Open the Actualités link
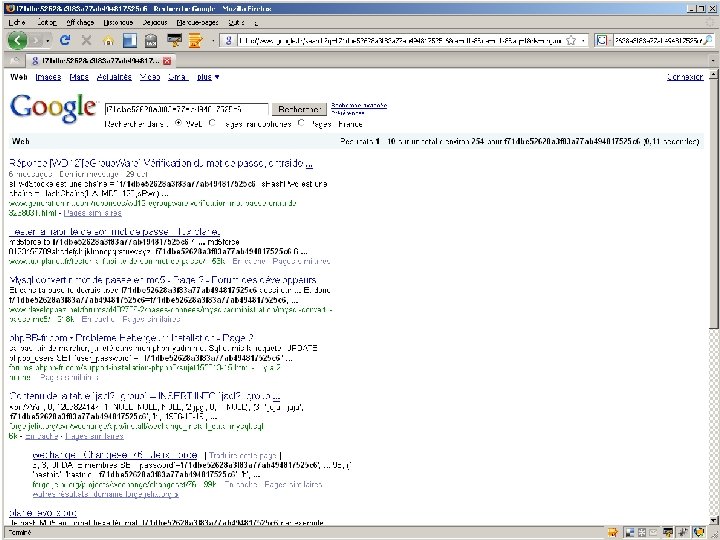The height and width of the screenshot is (540, 720). pyautogui.click(x=114, y=77)
